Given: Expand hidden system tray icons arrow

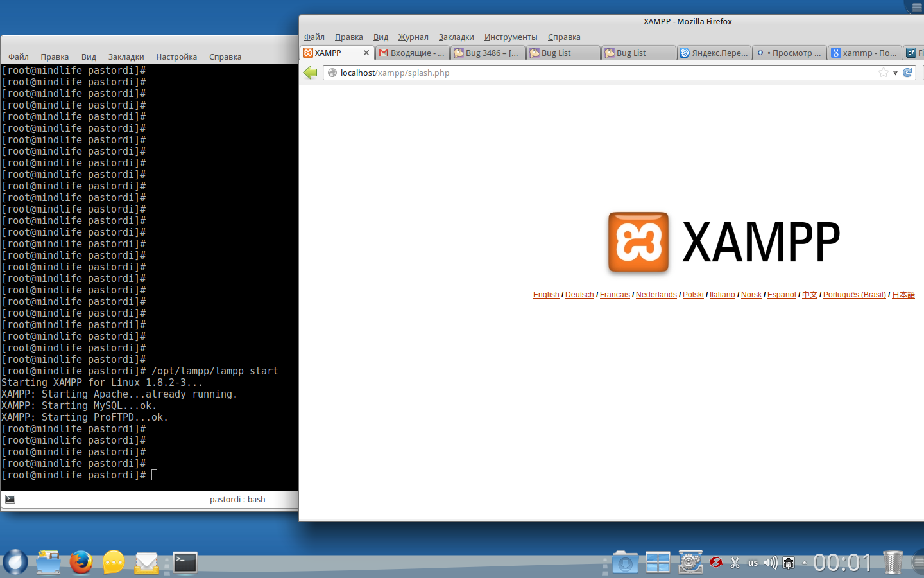Looking at the screenshot, I should 805,563.
